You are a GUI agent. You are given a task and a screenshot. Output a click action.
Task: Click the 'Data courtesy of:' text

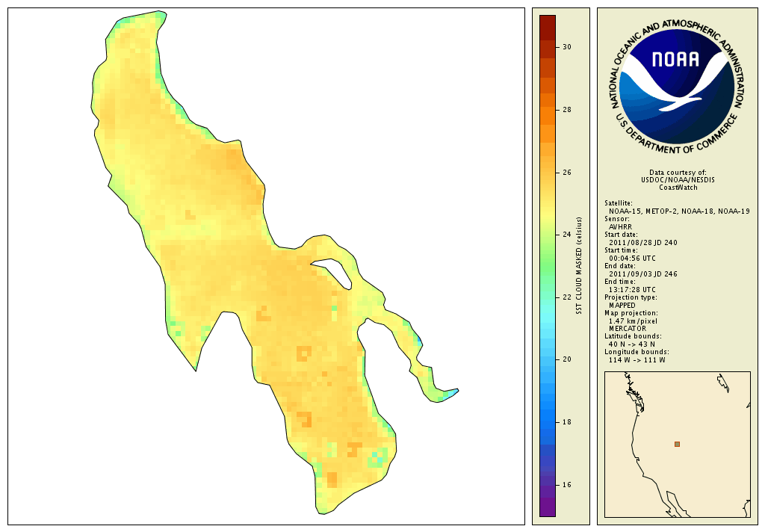click(x=678, y=173)
